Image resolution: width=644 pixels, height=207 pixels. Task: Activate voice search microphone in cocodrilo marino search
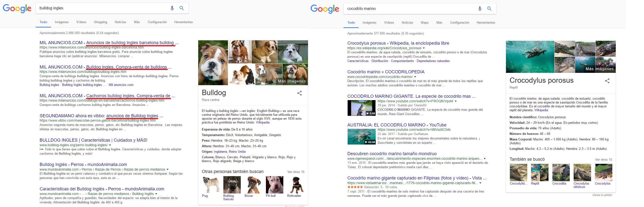480,9
